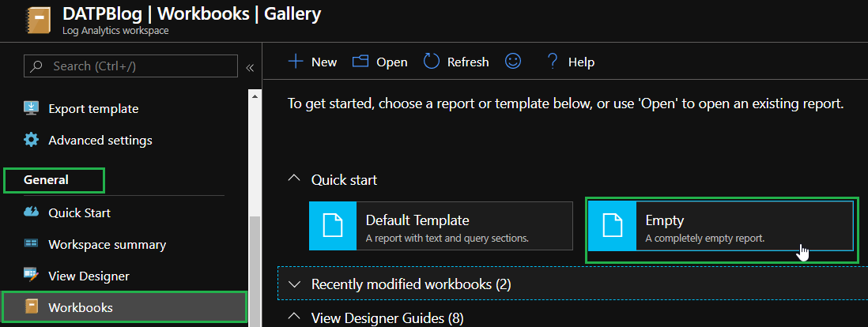Click the Default Template document icon
The width and height of the screenshot is (868, 327).
tap(333, 226)
